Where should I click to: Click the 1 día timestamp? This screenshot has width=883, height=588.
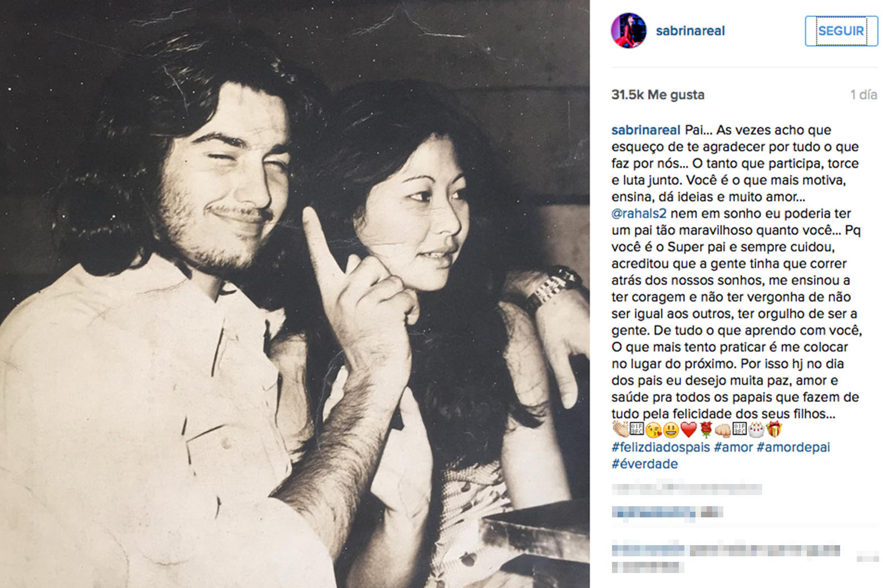pos(864,95)
